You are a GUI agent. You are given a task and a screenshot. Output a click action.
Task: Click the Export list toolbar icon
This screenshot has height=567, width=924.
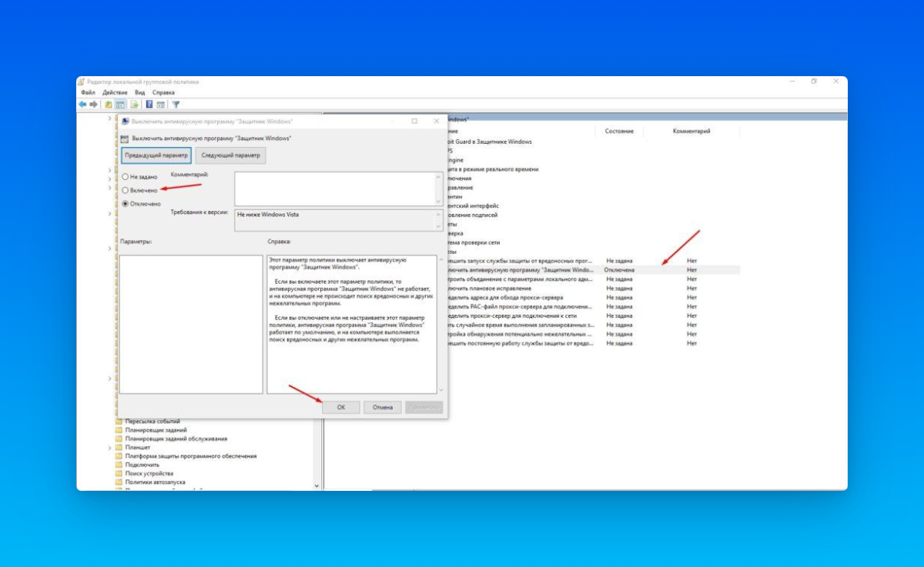tap(135, 105)
